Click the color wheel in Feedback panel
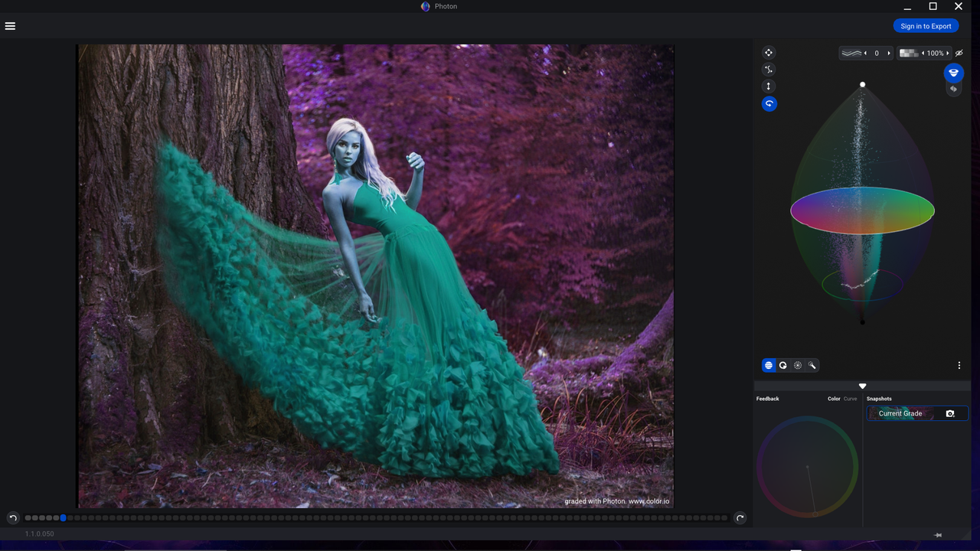 807,467
